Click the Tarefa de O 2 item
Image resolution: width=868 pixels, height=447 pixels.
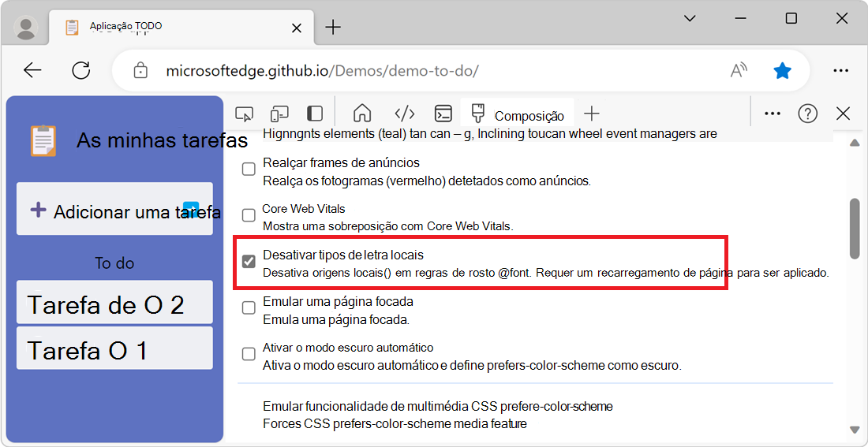pyautogui.click(x=114, y=302)
